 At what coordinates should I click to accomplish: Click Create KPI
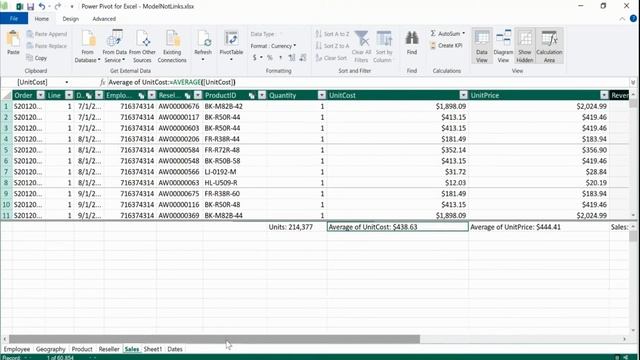[446, 46]
